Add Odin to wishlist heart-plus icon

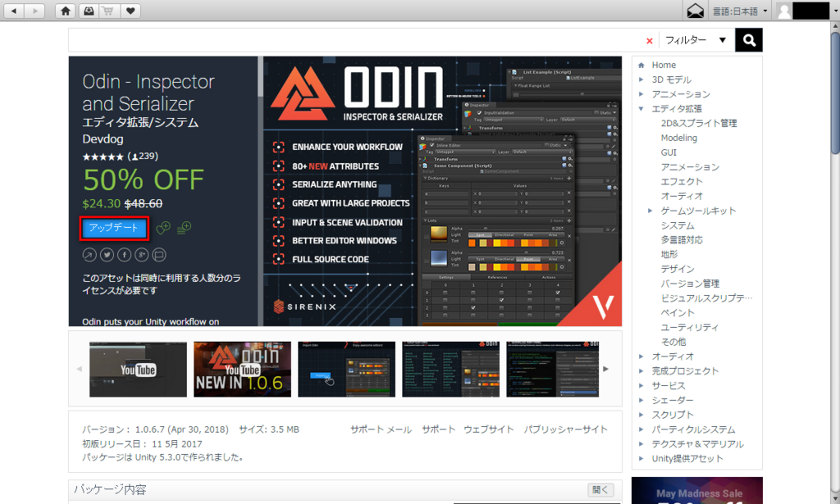tap(163, 228)
